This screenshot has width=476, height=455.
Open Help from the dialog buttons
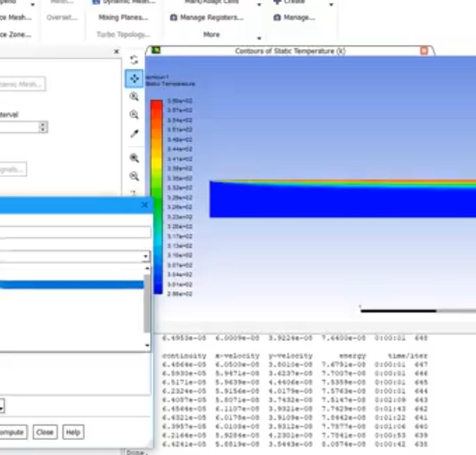pos(73,432)
